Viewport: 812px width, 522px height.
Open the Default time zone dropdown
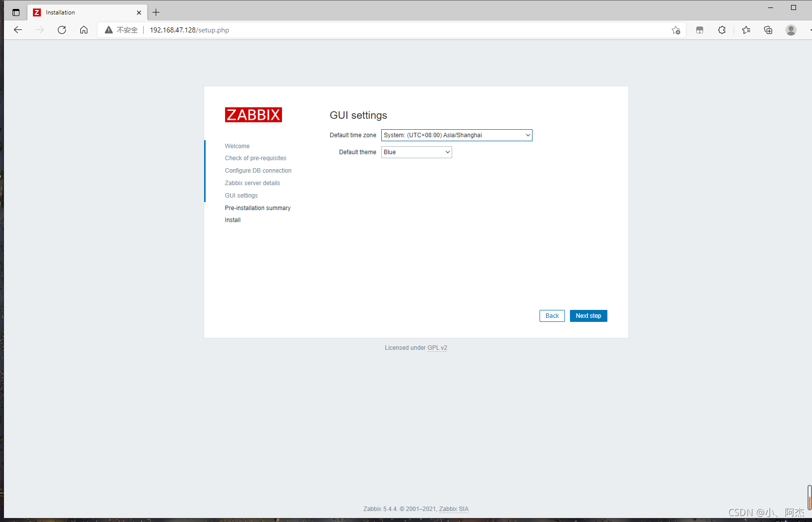coord(457,135)
